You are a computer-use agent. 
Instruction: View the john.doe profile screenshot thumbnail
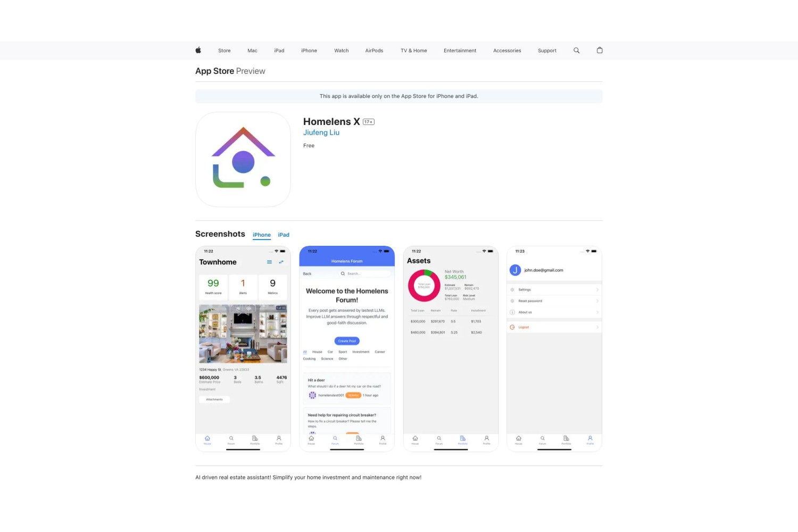[x=554, y=349]
